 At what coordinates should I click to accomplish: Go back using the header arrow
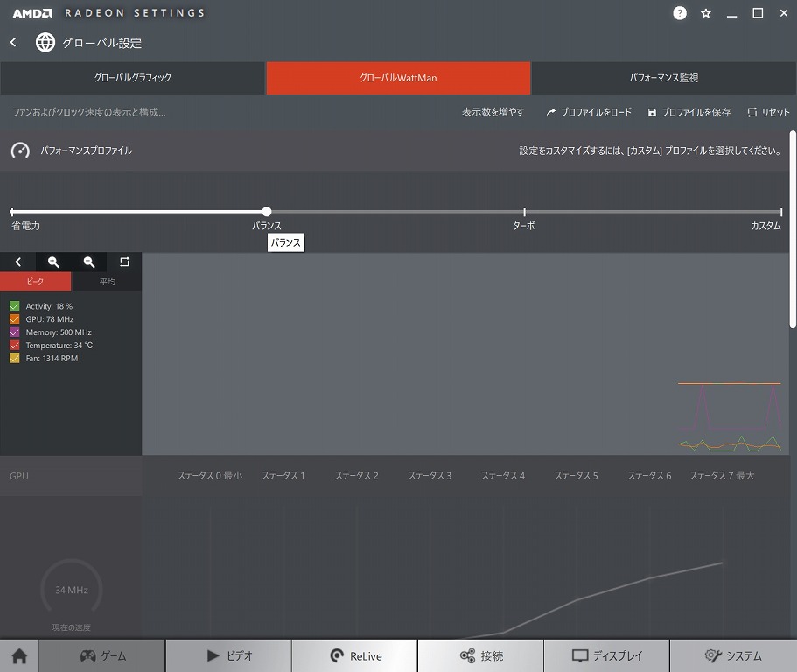[14, 42]
